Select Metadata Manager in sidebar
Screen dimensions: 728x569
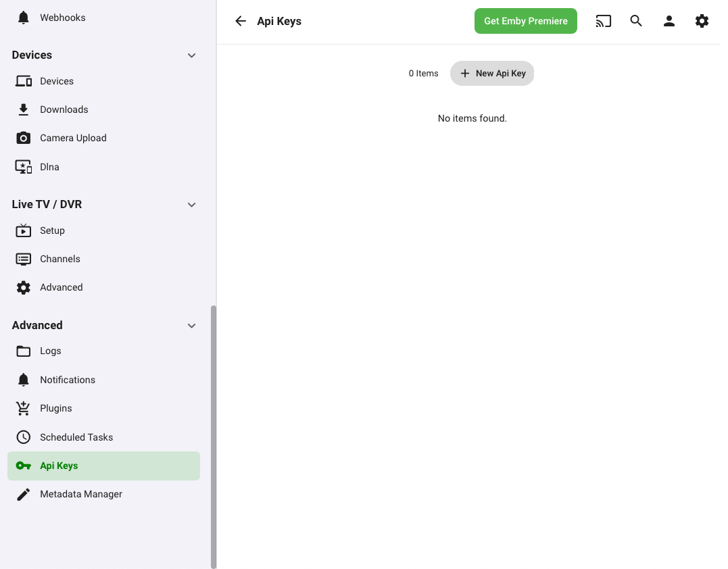tap(80, 494)
